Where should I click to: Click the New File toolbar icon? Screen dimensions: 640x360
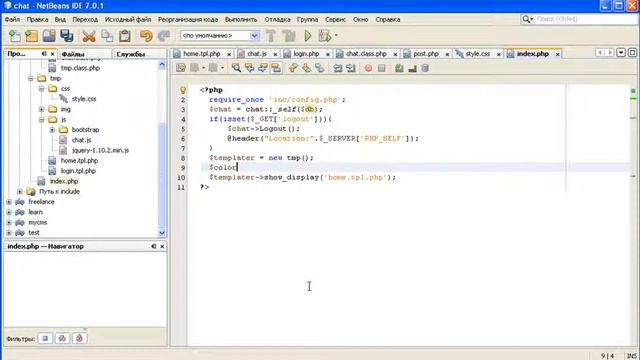15,36
